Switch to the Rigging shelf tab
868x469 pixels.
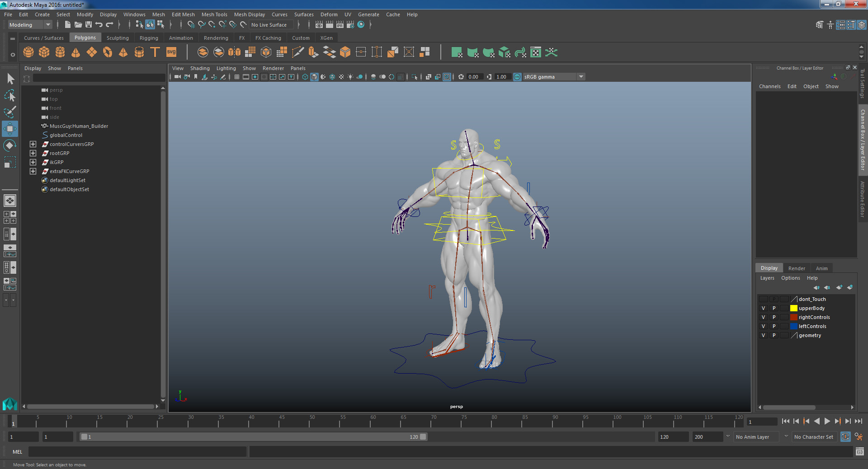click(149, 38)
